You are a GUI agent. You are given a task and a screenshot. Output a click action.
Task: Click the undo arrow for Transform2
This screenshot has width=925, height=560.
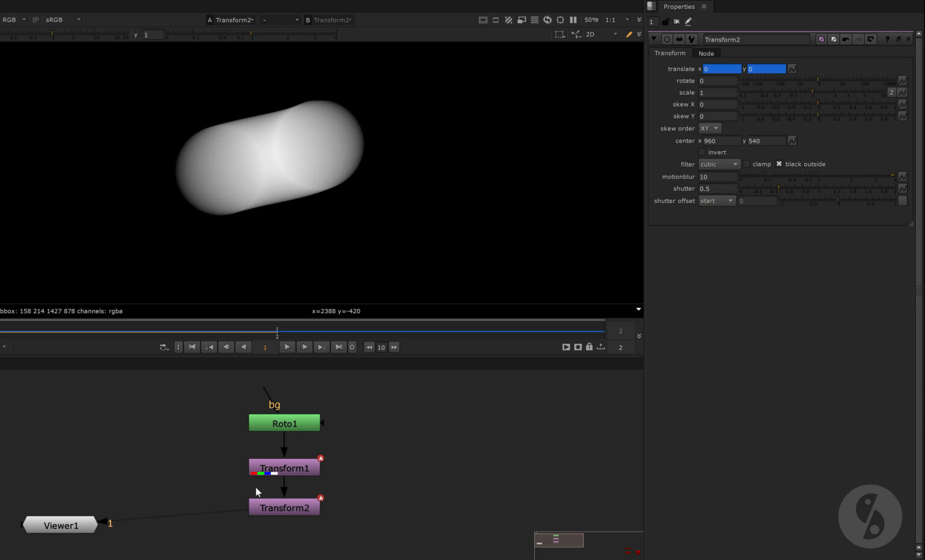coord(846,39)
